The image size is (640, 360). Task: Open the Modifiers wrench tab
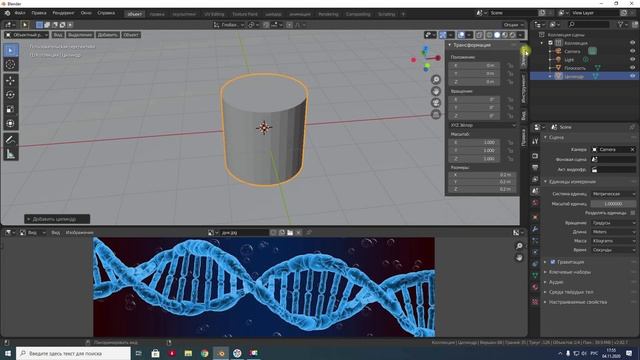[535, 229]
